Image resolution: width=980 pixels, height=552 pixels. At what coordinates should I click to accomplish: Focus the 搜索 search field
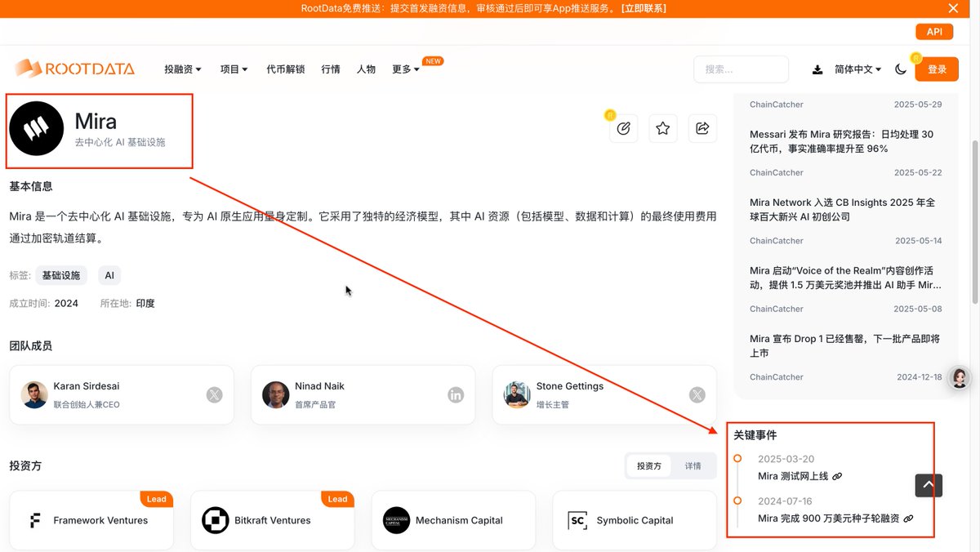pos(741,69)
